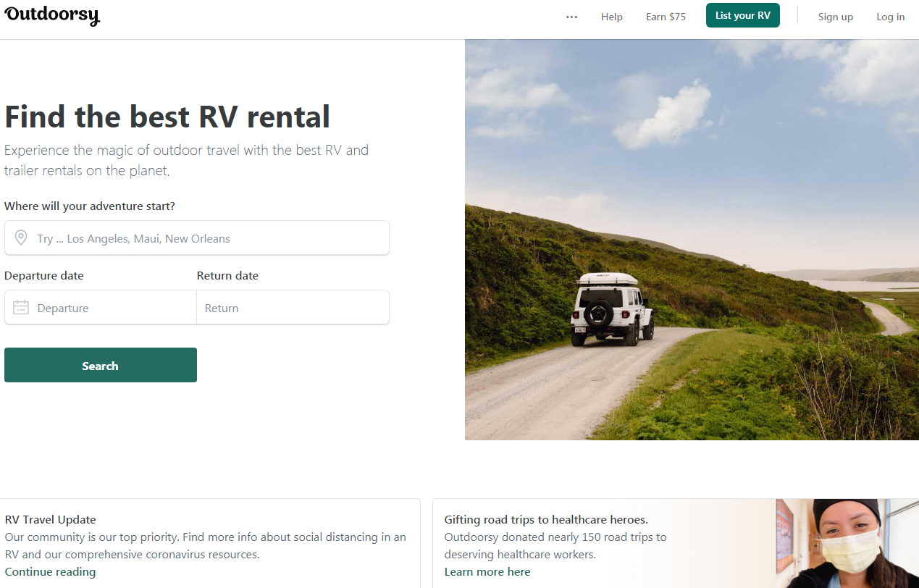The image size is (919, 588).
Task: Click the location pin icon
Action: click(21, 238)
